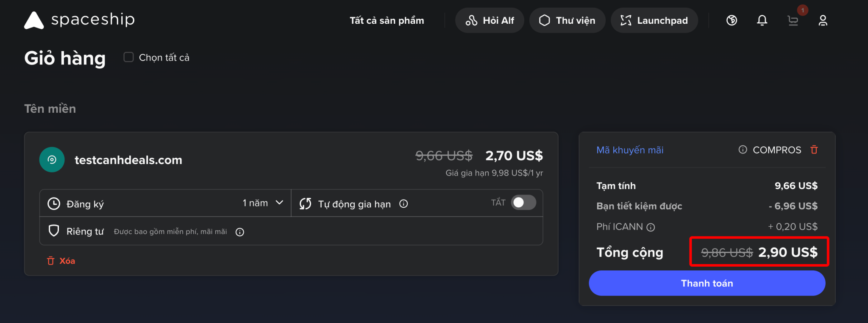Check the Chọn tất cả checkbox
The width and height of the screenshot is (868, 323).
click(128, 57)
